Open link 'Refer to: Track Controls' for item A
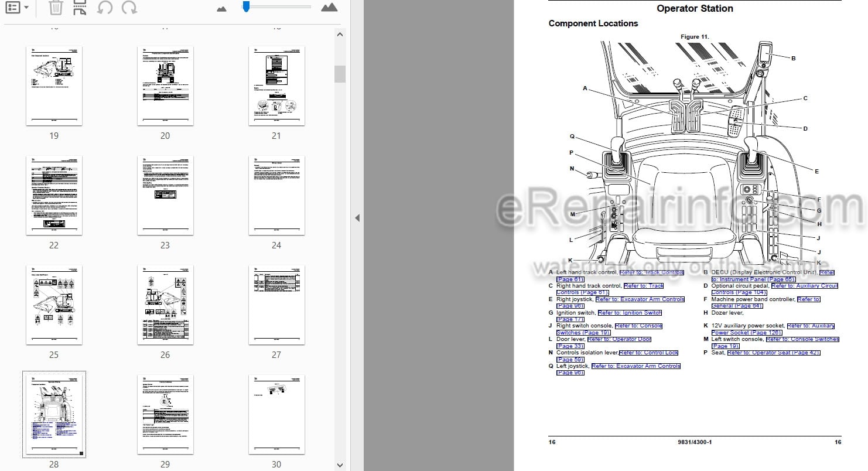The image size is (868, 471). point(651,272)
